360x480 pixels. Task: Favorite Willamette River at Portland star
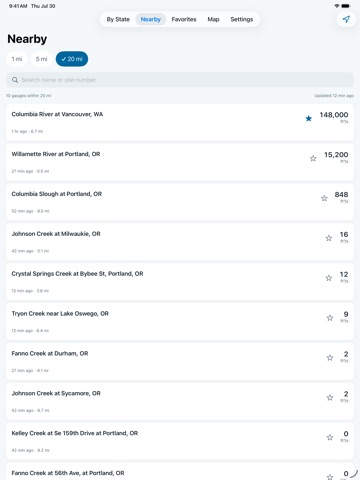313,158
